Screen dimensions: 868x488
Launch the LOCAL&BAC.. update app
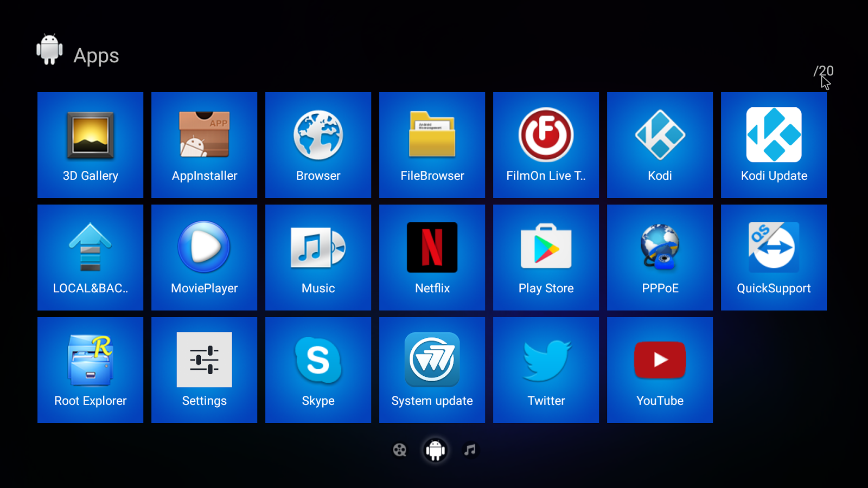click(90, 258)
